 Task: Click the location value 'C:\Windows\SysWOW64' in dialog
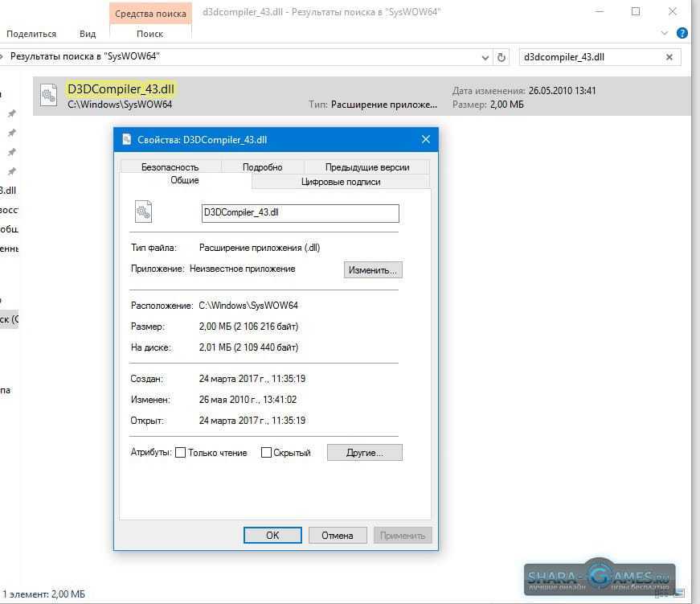tap(248, 306)
